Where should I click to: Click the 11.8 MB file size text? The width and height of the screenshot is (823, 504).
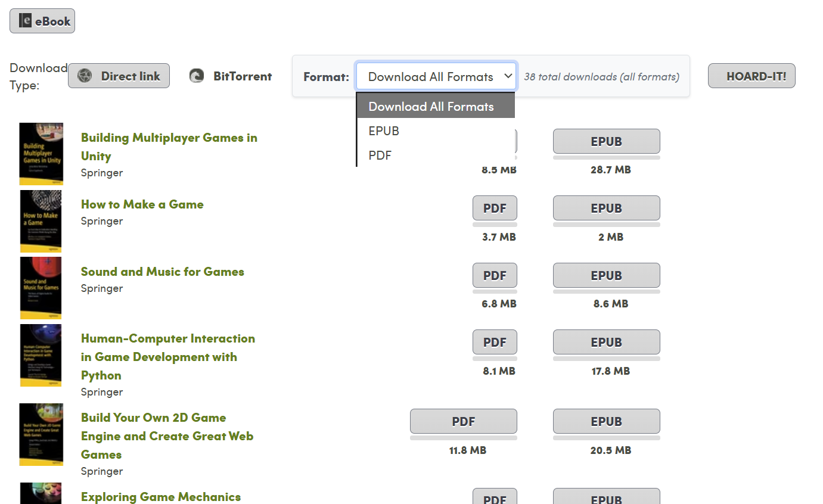pyautogui.click(x=468, y=450)
